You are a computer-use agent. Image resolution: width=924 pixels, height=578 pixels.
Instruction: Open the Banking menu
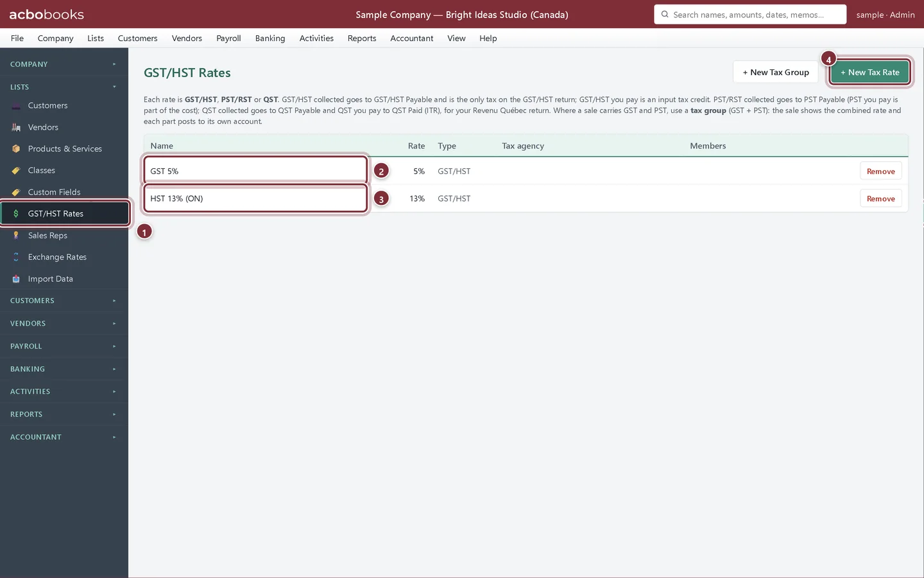tap(270, 38)
